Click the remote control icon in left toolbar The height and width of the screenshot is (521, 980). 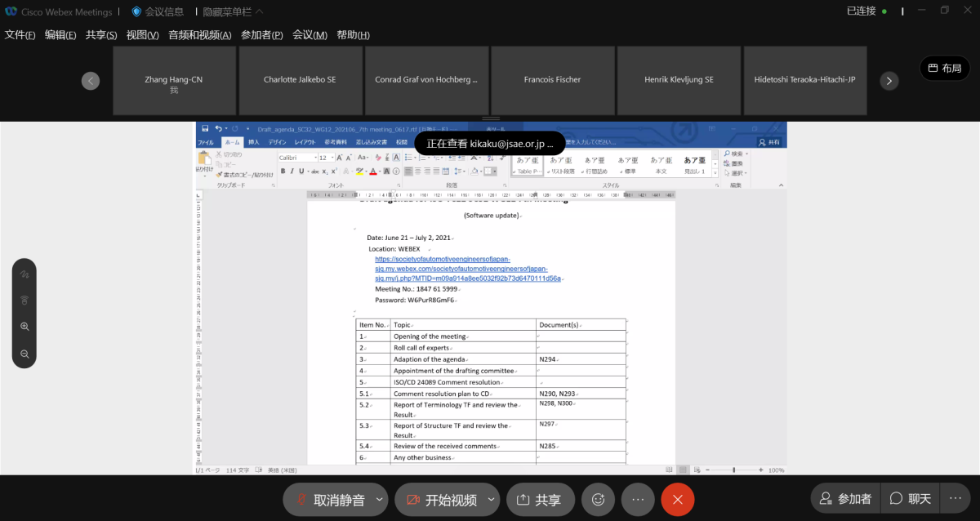tap(24, 300)
